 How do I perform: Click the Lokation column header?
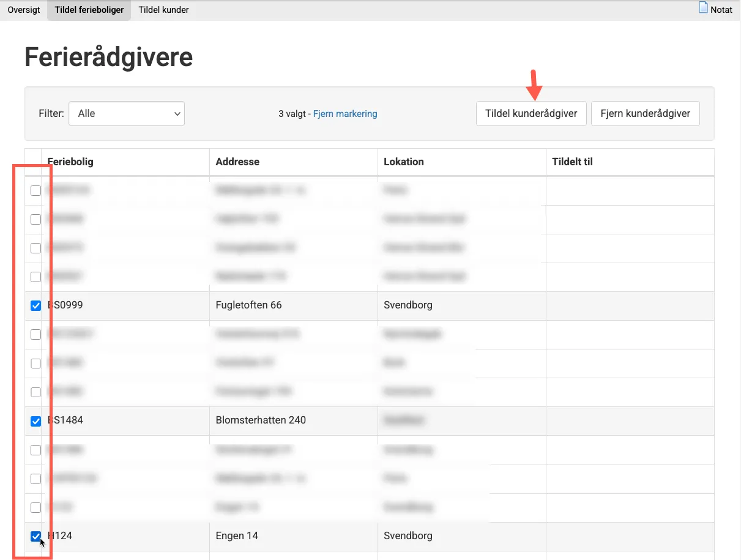click(x=404, y=162)
